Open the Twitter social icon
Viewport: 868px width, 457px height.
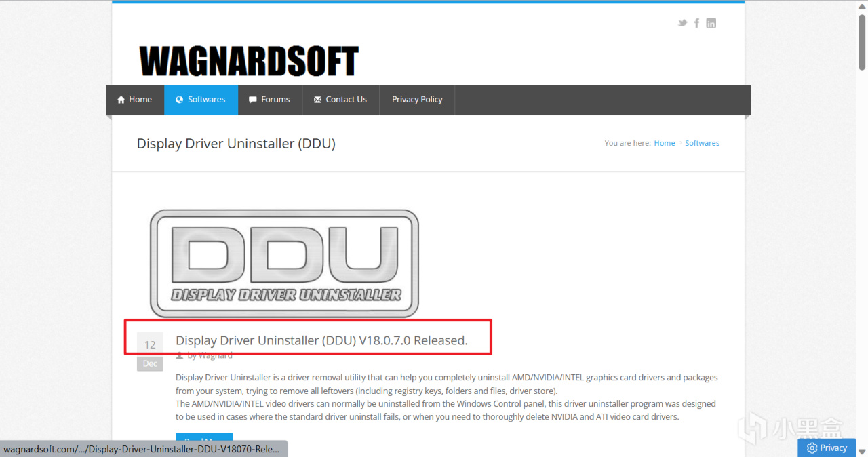coord(682,23)
